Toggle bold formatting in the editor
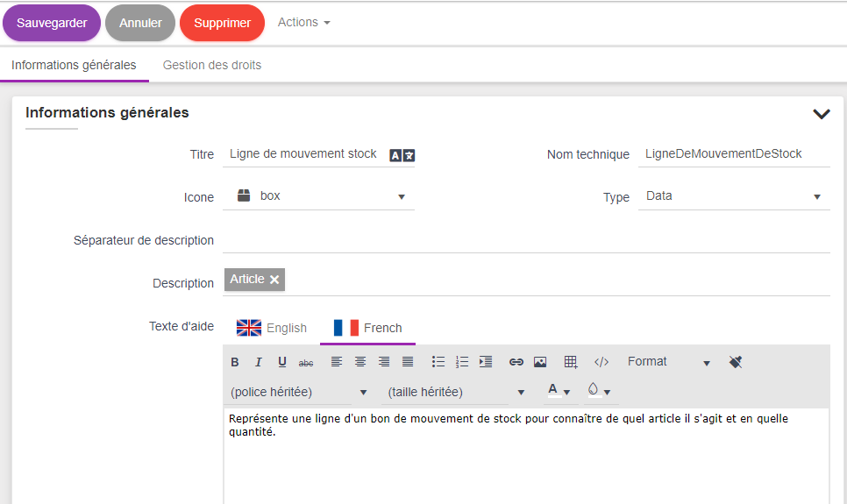847x504 pixels. pyautogui.click(x=235, y=362)
